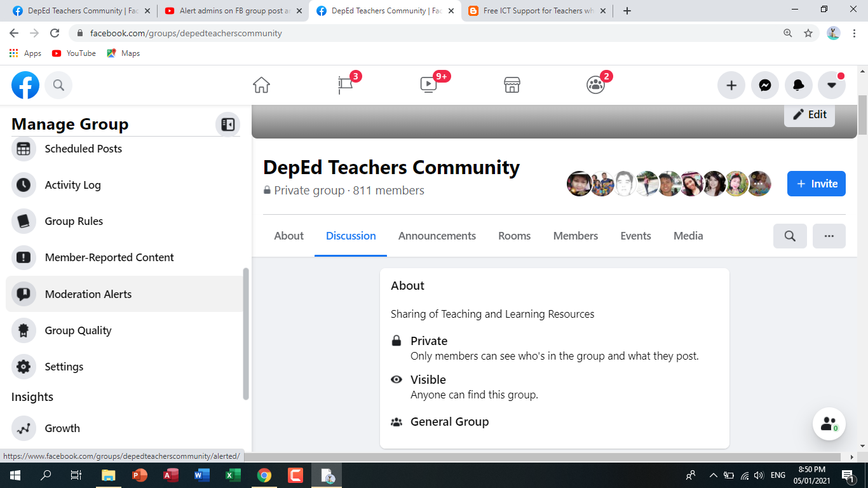The height and width of the screenshot is (488, 868).
Task: Open the Marketplace storefront icon
Action: point(512,85)
